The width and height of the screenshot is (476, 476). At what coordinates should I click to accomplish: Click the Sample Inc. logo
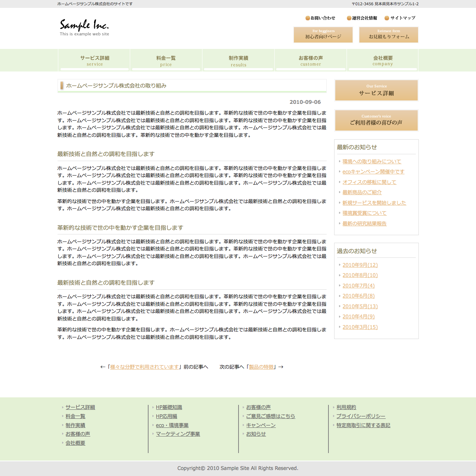point(84,27)
